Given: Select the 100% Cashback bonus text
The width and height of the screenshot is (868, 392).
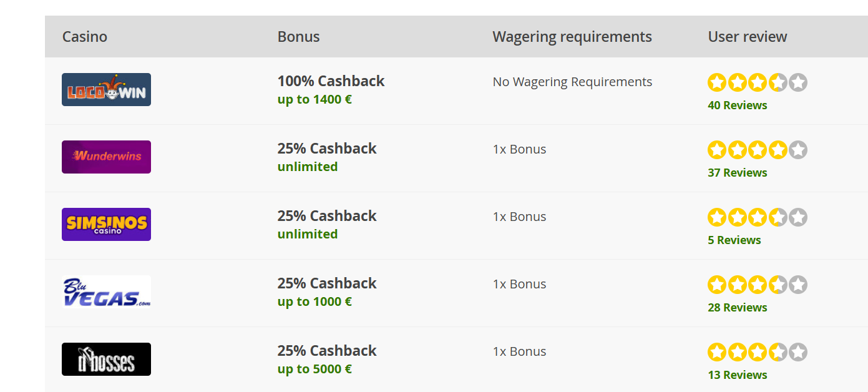Looking at the screenshot, I should point(331,81).
